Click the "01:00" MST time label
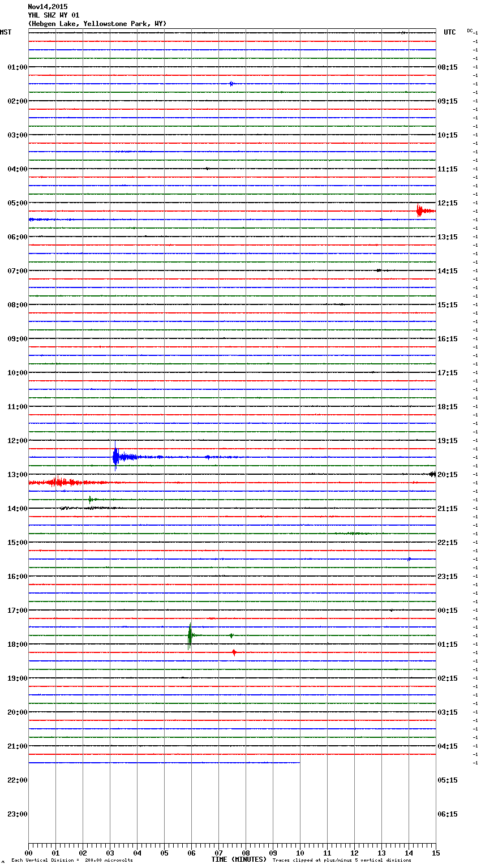 [17, 67]
